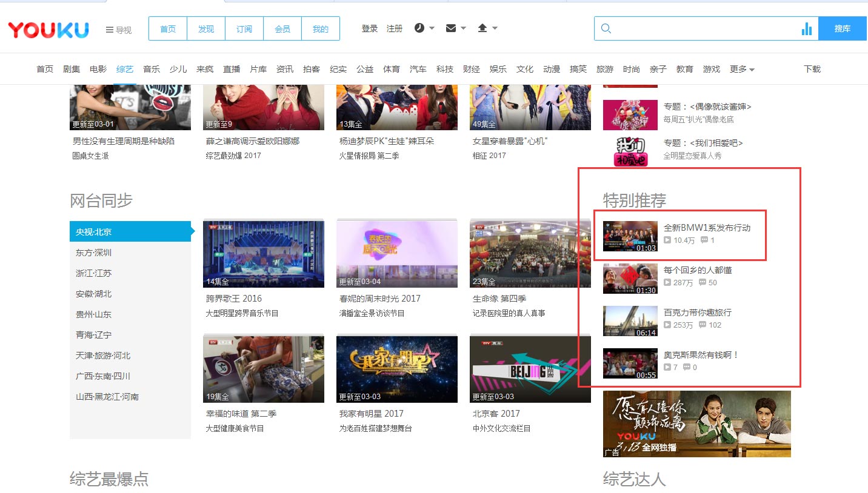Select the 东方·深圳 channel tab
This screenshot has height=493, width=868.
click(94, 253)
